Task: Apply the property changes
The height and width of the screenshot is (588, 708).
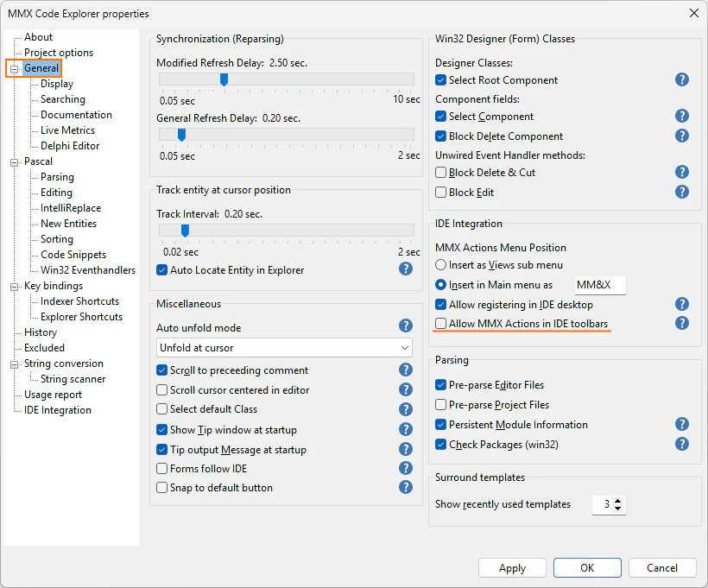Action: (512, 567)
